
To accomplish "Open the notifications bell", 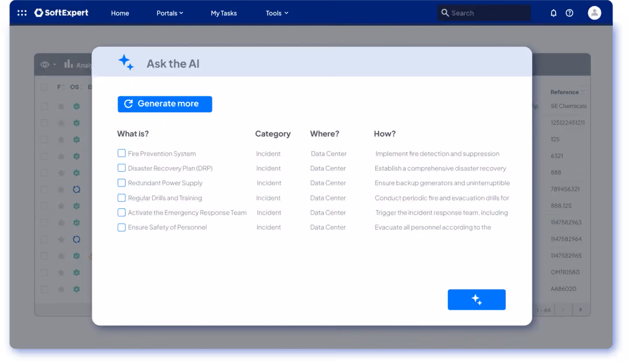I will 553,13.
